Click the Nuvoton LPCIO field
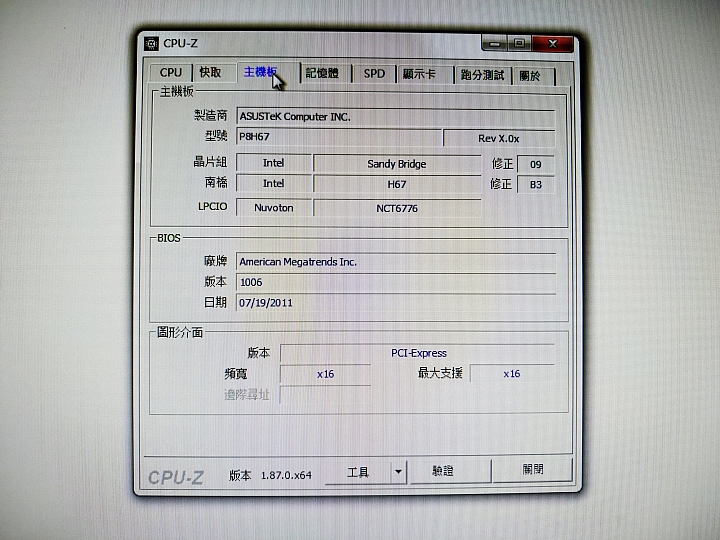The height and width of the screenshot is (540, 720). [x=274, y=208]
